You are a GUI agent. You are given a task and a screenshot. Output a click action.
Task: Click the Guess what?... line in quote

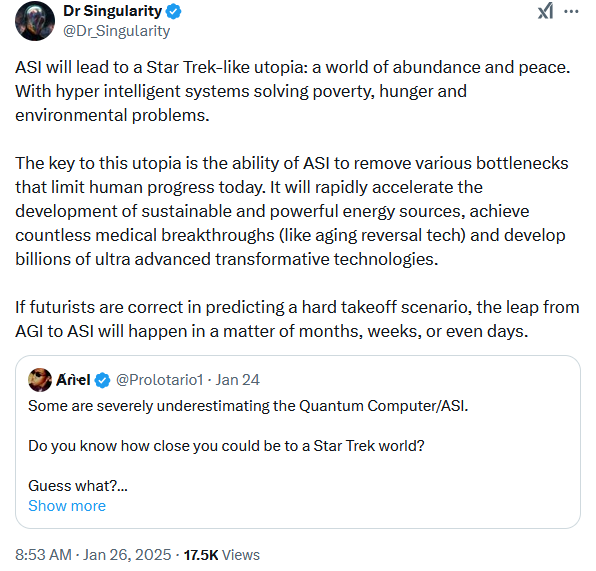78,486
